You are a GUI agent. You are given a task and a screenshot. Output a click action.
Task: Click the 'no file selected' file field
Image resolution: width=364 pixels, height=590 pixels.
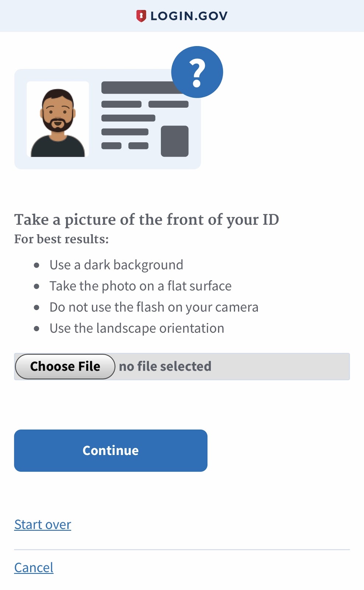click(165, 367)
